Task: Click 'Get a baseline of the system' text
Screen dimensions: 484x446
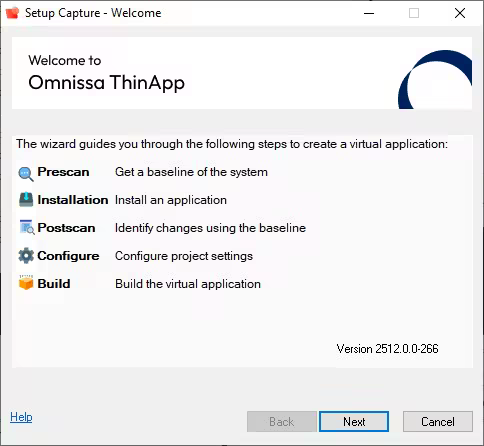Action: coord(191,172)
